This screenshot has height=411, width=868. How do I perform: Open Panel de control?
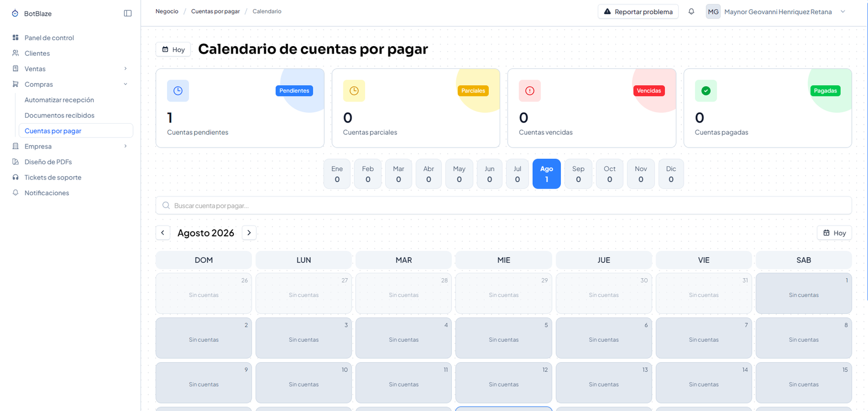tap(49, 37)
